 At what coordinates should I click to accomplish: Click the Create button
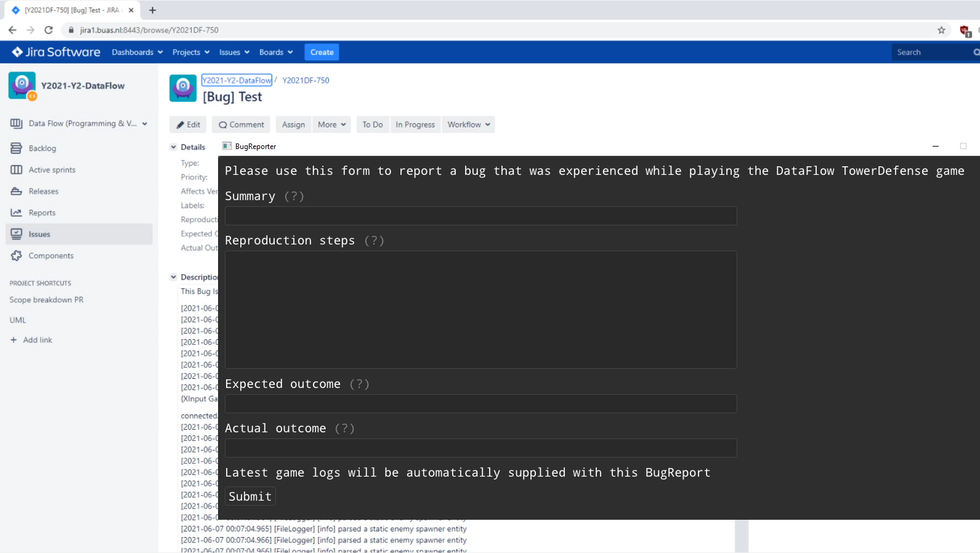coord(322,52)
